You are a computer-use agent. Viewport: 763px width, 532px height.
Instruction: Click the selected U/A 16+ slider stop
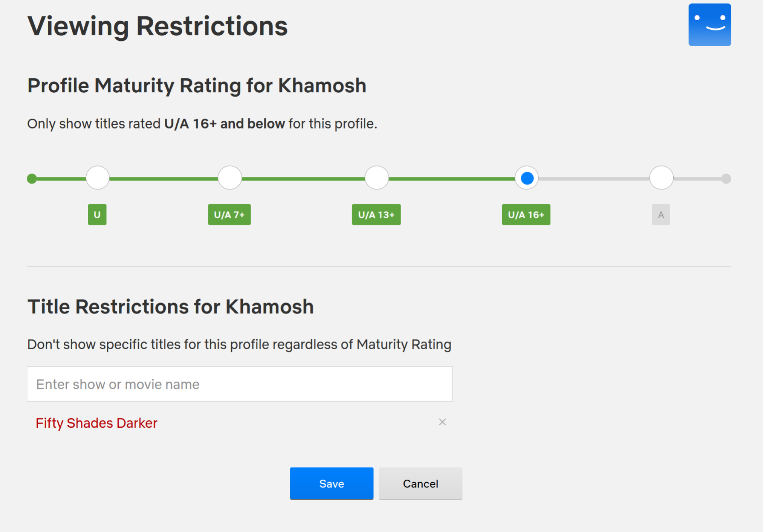[x=527, y=178]
